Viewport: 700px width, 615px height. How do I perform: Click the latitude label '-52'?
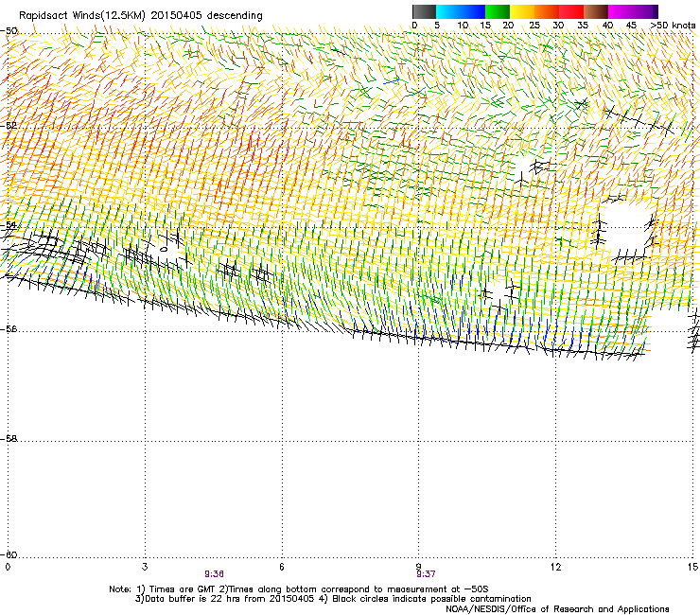pos(9,125)
